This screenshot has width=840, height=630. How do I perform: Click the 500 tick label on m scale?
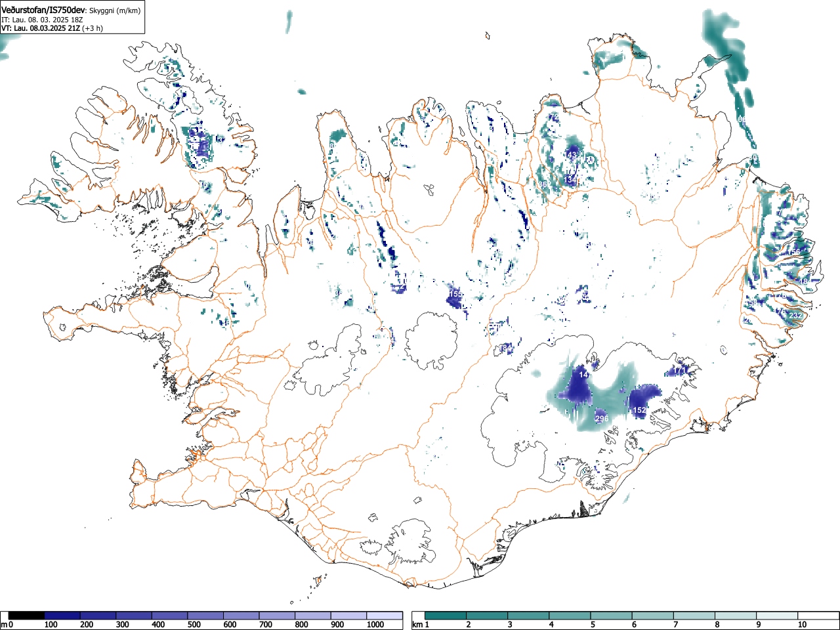pos(194,625)
